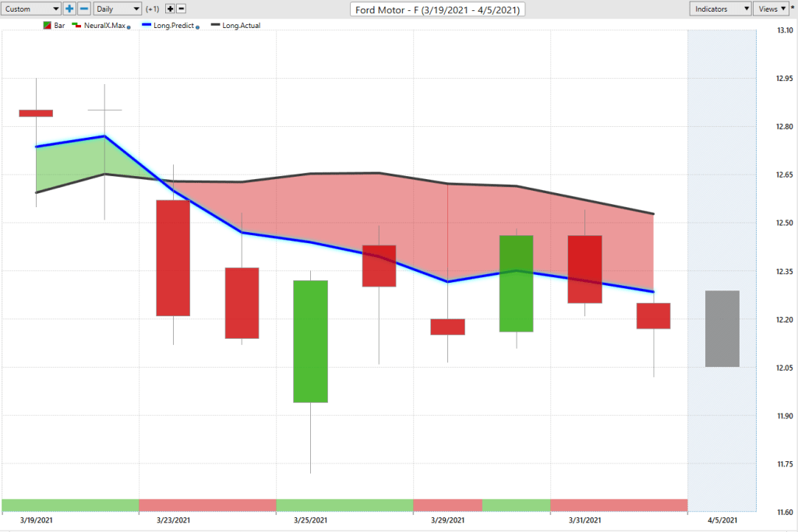The image size is (798, 532).
Task: Click the 12.95 price axis label
Action: coord(785,79)
